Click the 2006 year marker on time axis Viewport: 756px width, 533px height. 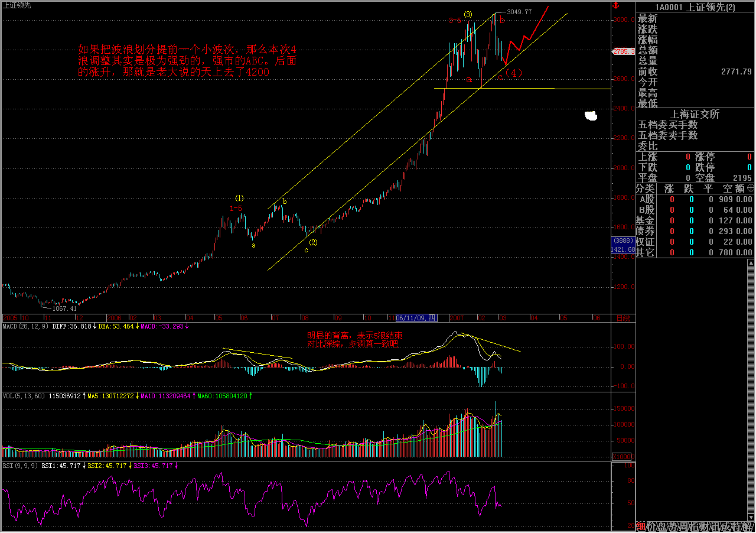pos(113,318)
